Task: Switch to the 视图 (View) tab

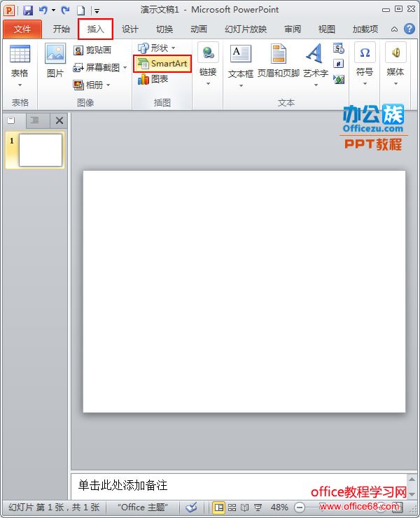Action: click(327, 29)
